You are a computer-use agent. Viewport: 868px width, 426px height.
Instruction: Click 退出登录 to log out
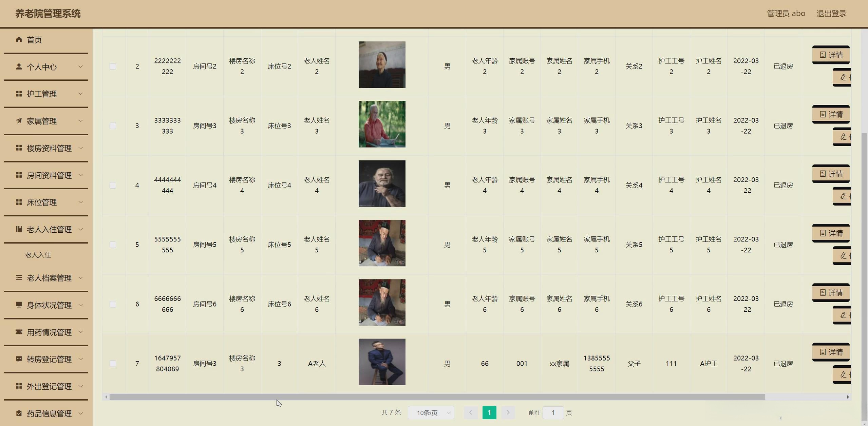831,14
